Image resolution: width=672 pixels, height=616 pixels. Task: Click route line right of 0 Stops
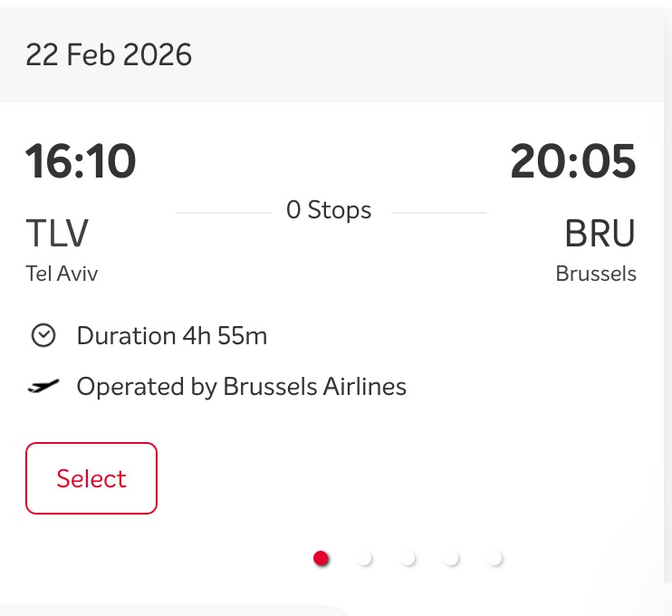(438, 212)
